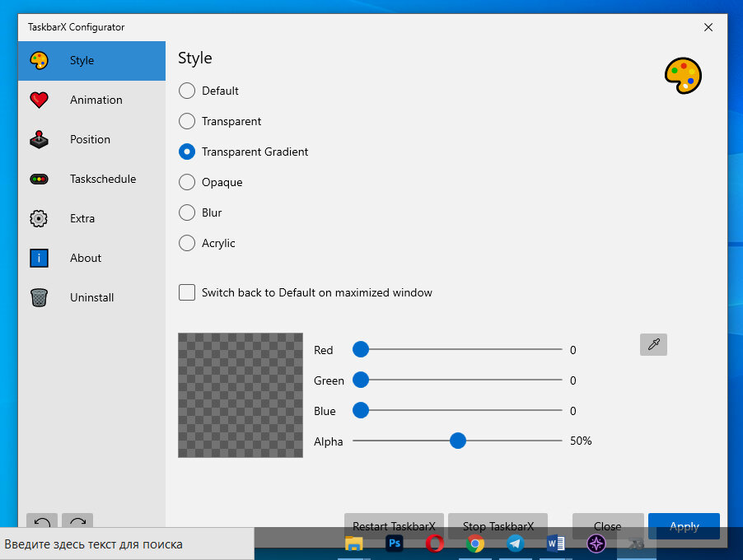Open Google Chrome from the taskbar
The width and height of the screenshot is (743, 560).
474,544
